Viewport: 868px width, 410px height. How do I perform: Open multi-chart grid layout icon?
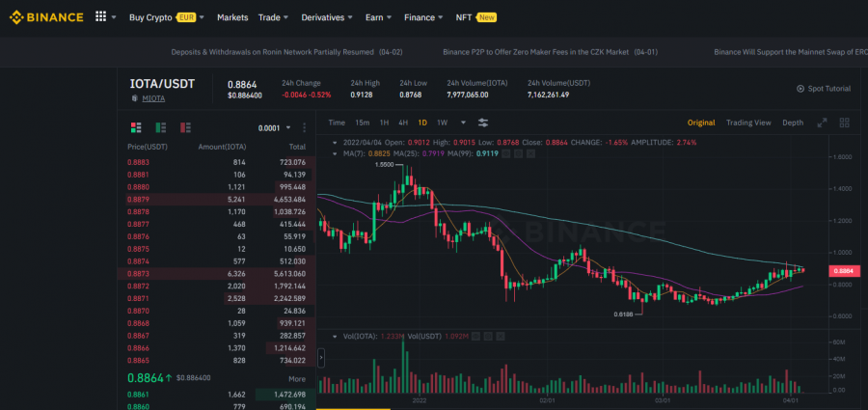844,123
